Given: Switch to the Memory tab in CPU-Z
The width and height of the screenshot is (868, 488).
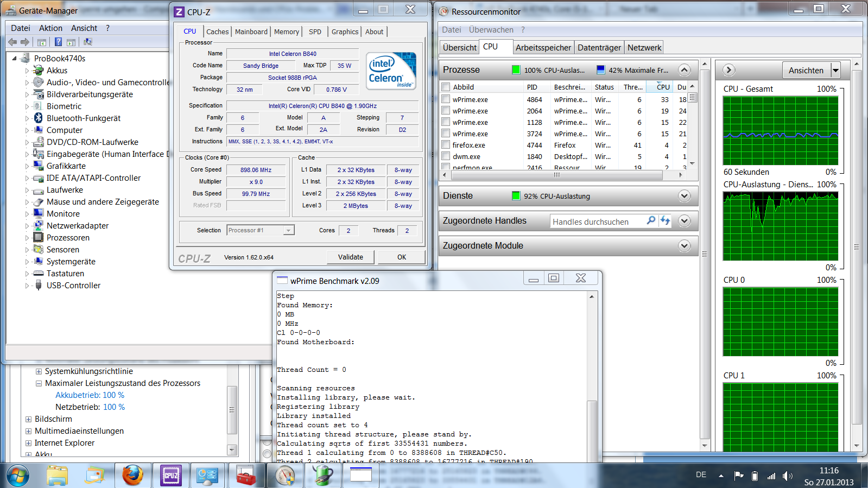Looking at the screenshot, I should click(287, 32).
